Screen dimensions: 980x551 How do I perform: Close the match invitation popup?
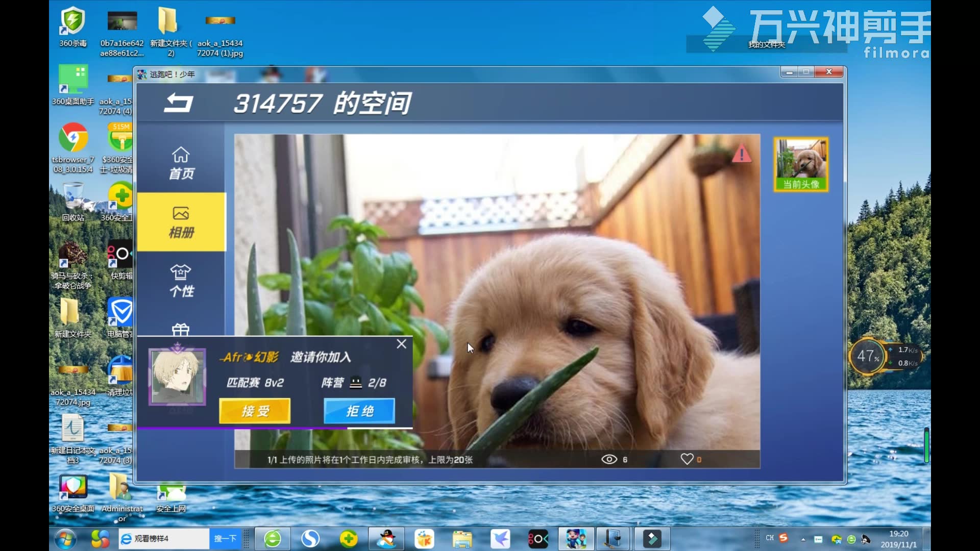402,344
